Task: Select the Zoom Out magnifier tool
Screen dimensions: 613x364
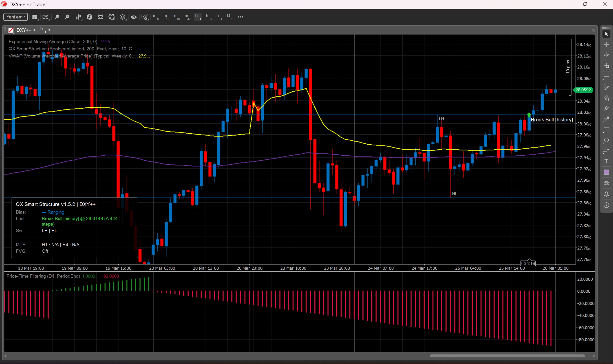Action: click(x=57, y=17)
